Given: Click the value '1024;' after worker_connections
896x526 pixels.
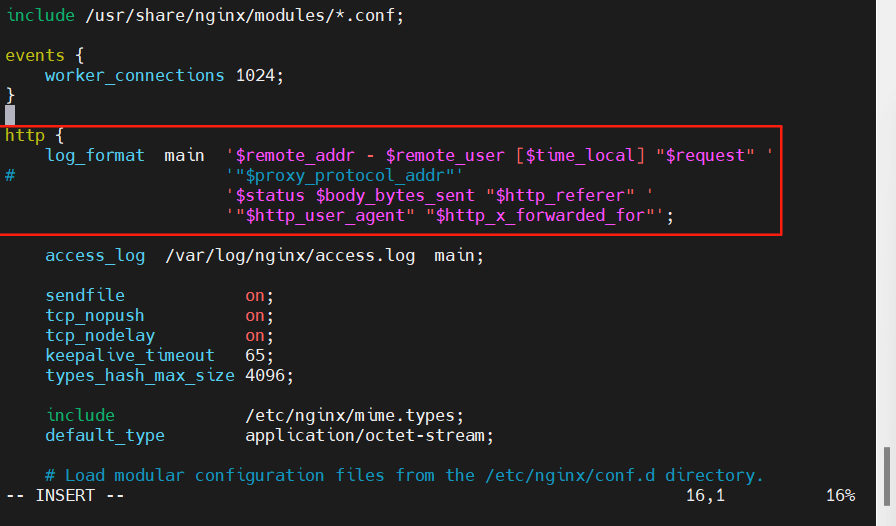Looking at the screenshot, I should click(x=259, y=75).
